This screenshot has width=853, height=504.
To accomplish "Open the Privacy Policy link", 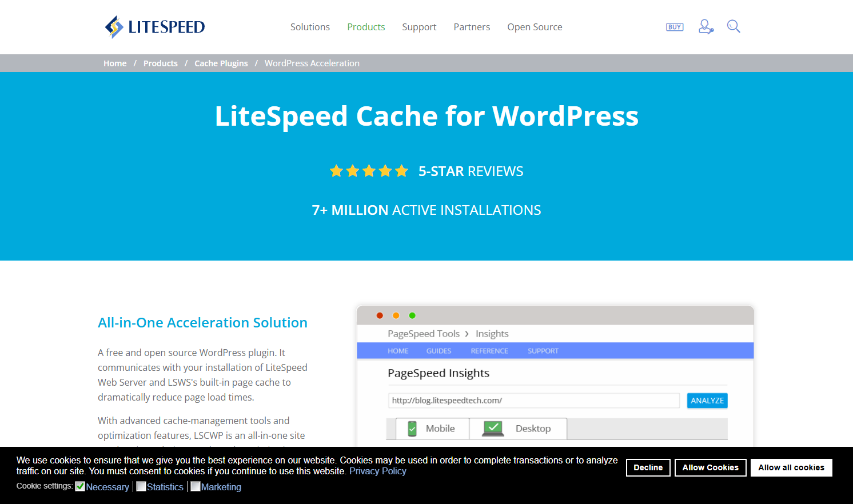I will [x=378, y=471].
